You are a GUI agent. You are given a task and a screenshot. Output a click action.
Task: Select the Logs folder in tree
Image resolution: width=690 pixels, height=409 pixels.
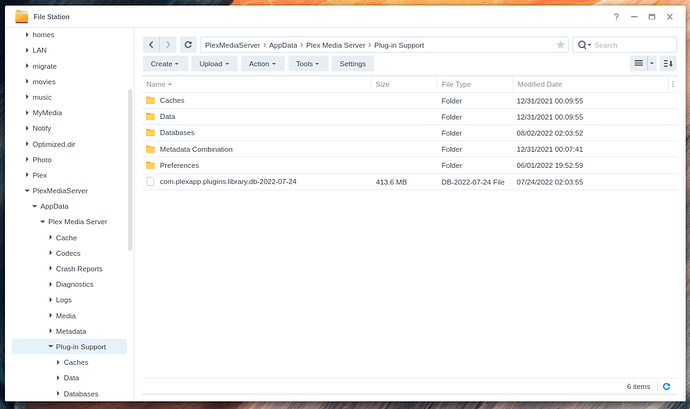point(63,300)
